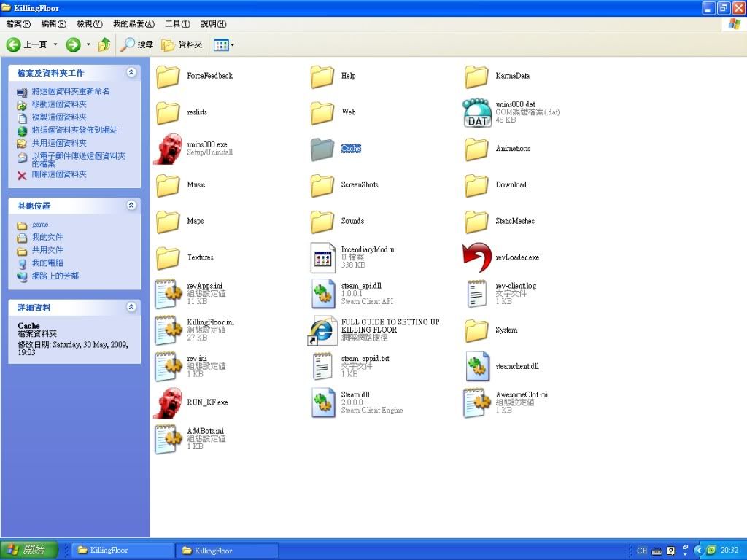The height and width of the screenshot is (560, 747).
Task: Collapse the 詳細資料 panel
Action: coord(131,307)
